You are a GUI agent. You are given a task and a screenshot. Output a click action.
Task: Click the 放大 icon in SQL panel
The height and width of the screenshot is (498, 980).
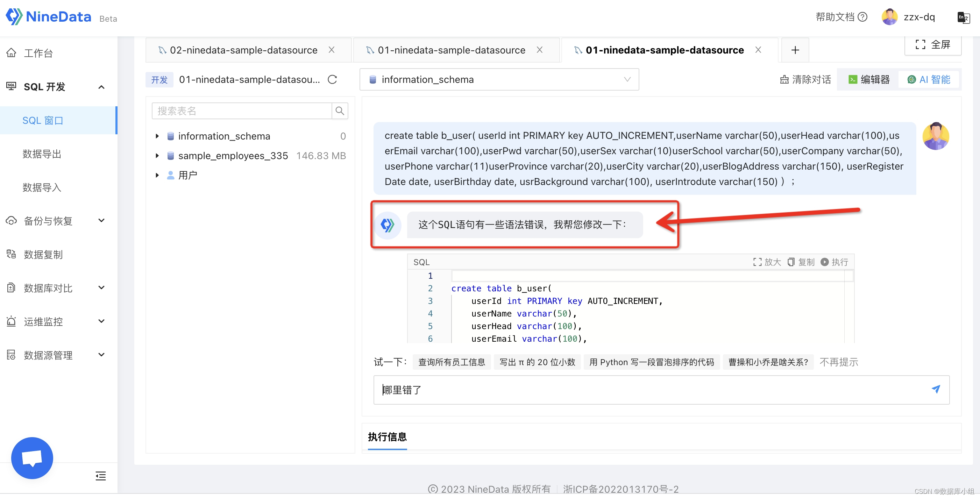pos(757,262)
